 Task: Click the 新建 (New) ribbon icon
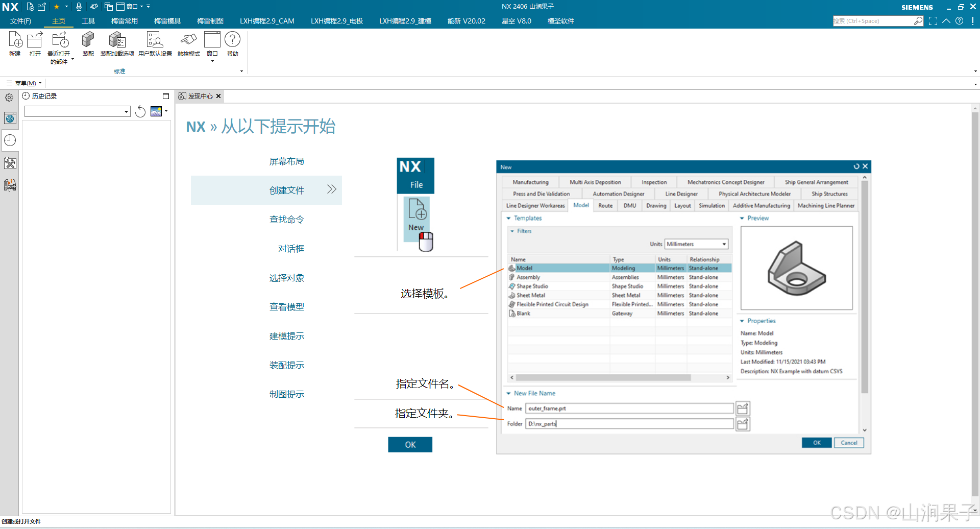click(x=15, y=43)
